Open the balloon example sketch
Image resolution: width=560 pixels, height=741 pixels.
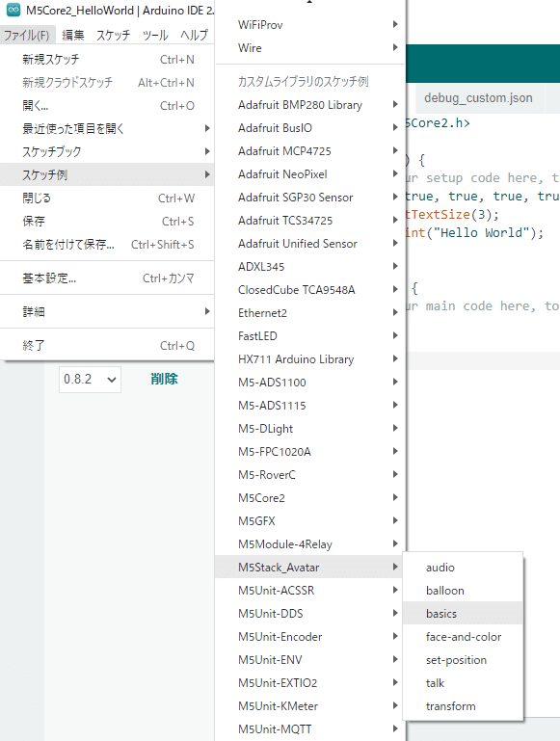tap(463, 591)
